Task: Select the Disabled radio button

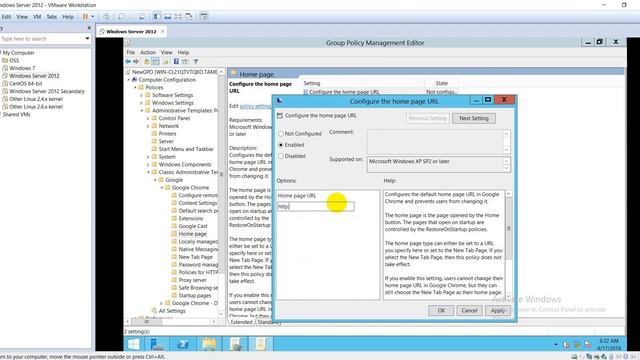Action: [x=281, y=156]
